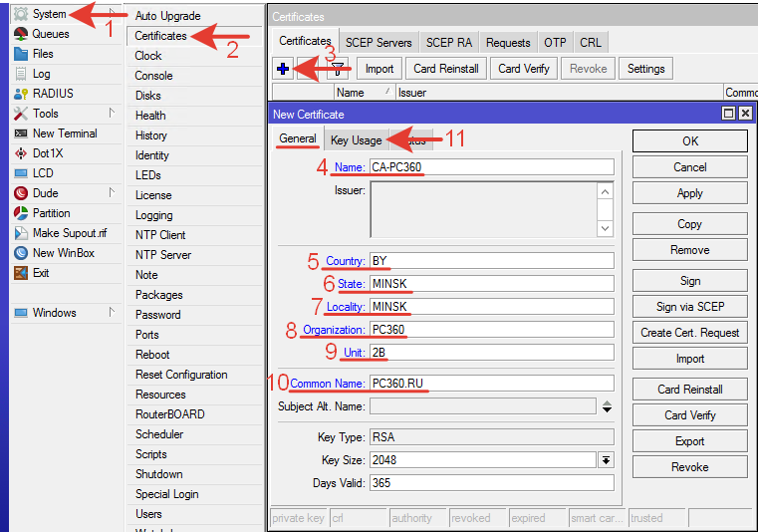
Task: Open the Log icon in sidebar
Action: pos(21,74)
